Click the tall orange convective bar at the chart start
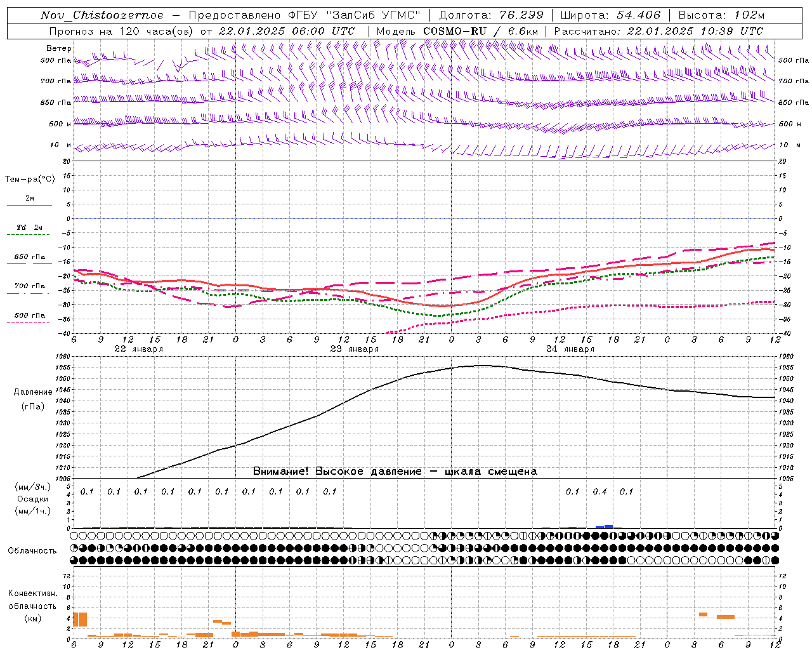This screenshot has height=650, width=812. coord(80,620)
